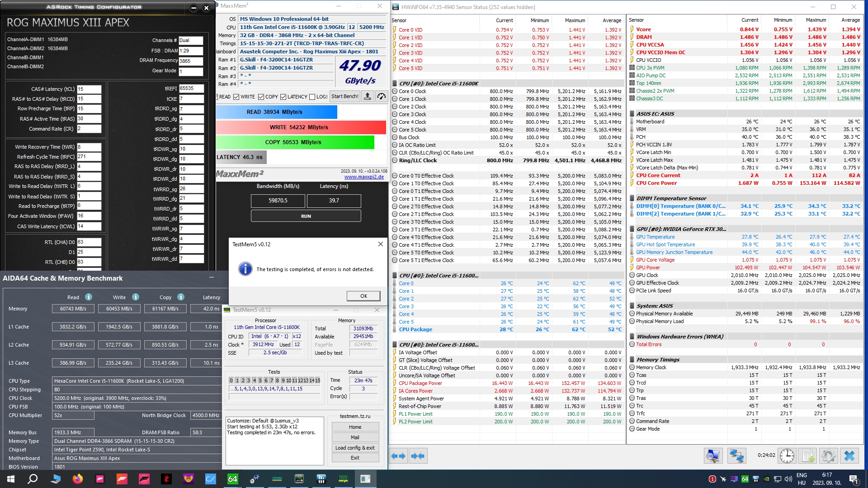Open HWiNFO magnifier monitor summary icon
Screen dimensions: 868x488
click(713, 456)
